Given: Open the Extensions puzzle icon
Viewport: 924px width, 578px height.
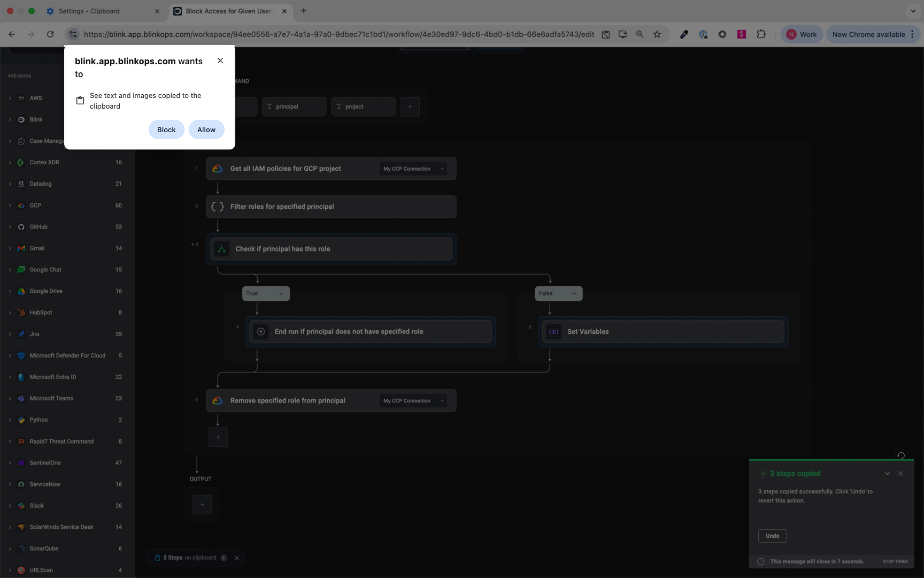Looking at the screenshot, I should [761, 34].
